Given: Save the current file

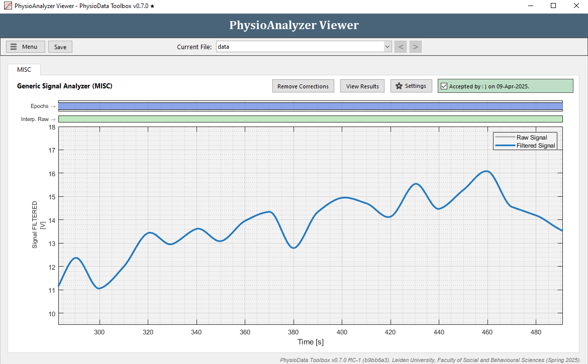Looking at the screenshot, I should [x=60, y=47].
